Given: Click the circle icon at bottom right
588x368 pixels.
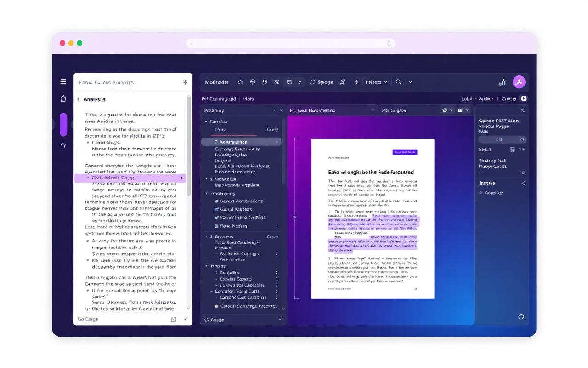Looking at the screenshot, I should (521, 316).
